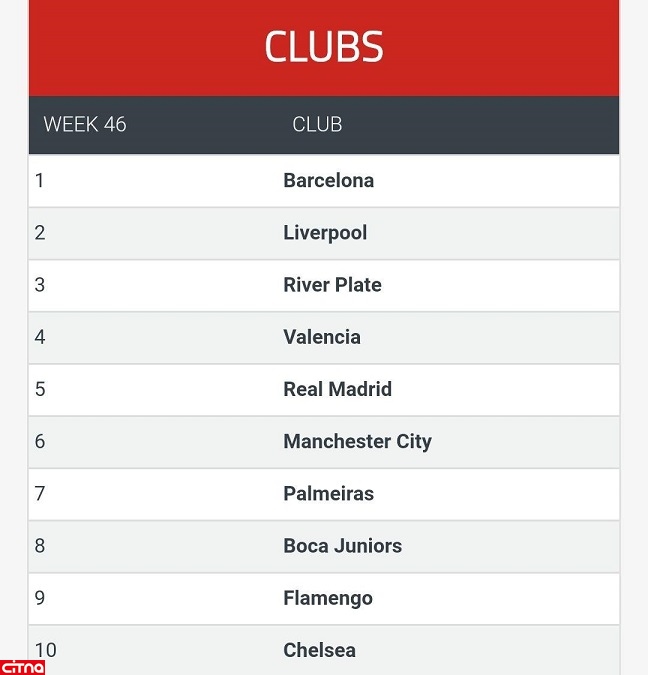Click the Liverpool club name

[x=325, y=233]
